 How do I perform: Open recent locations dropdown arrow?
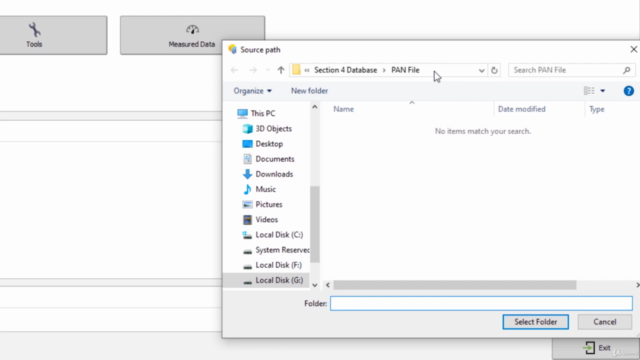pos(268,70)
